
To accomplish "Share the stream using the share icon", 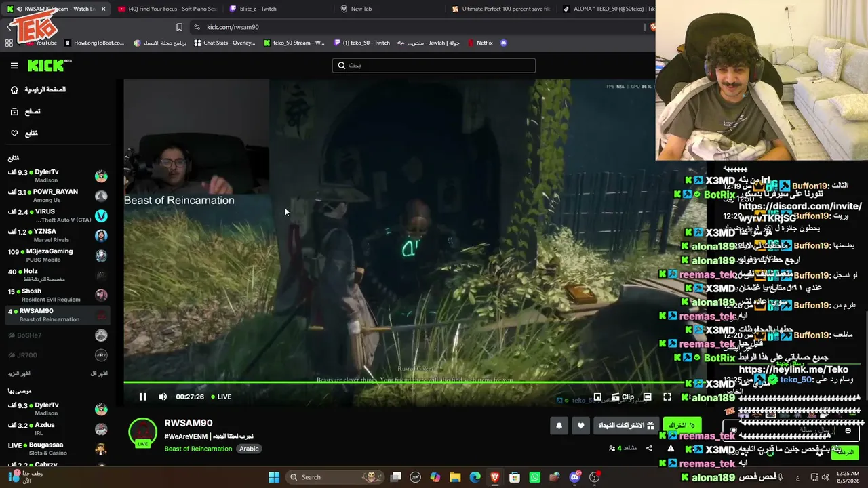I will pyautogui.click(x=649, y=448).
